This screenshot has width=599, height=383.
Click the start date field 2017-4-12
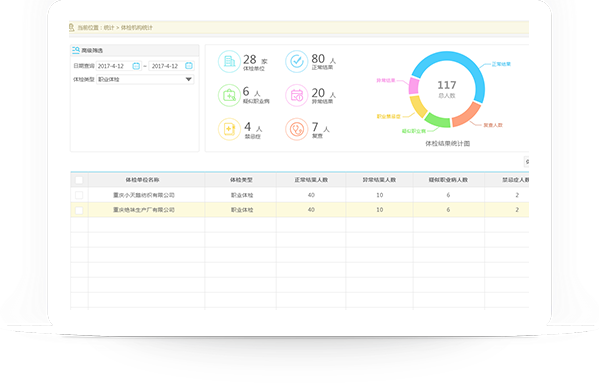pyautogui.click(x=119, y=66)
